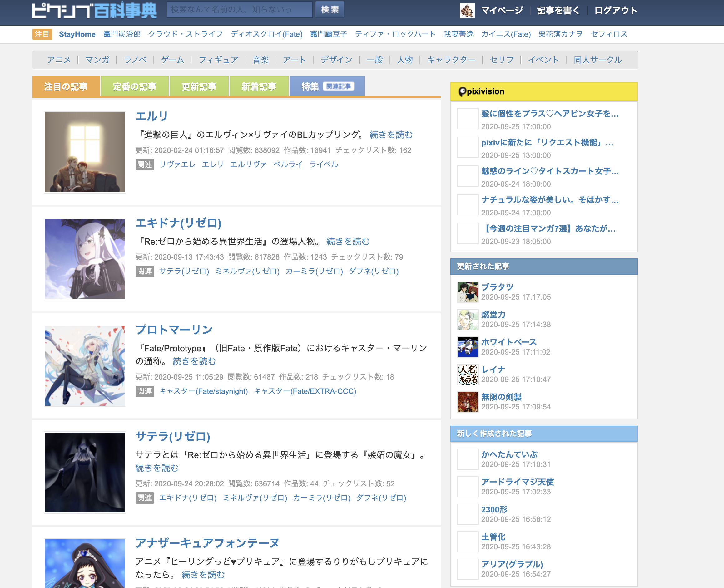This screenshot has height=588, width=724.
Task: Select the 特集 関連記事 tab
Action: pyautogui.click(x=327, y=87)
